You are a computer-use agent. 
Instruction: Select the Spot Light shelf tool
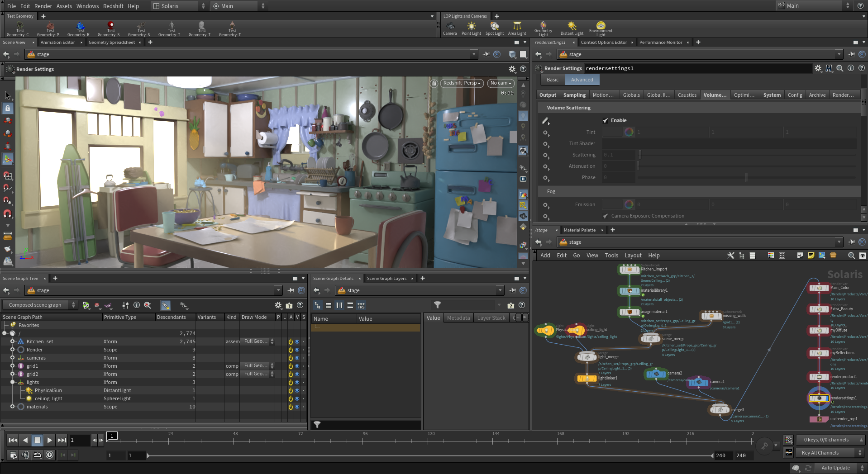(x=494, y=28)
